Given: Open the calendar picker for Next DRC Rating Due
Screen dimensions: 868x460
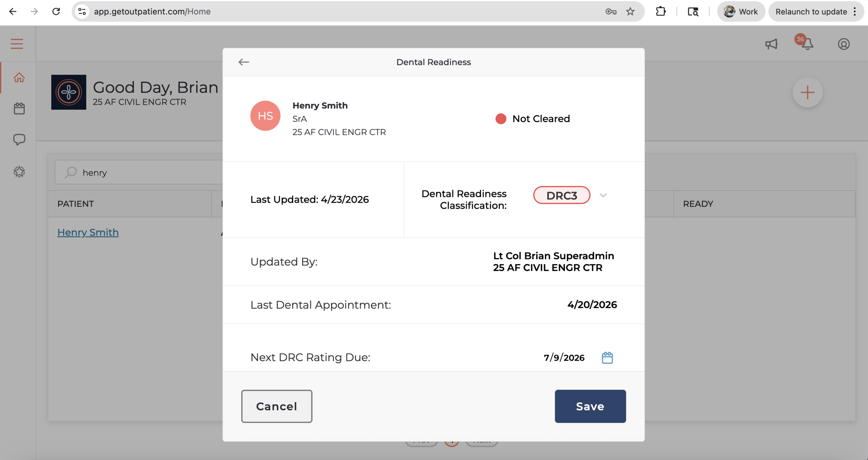Looking at the screenshot, I should click(607, 358).
